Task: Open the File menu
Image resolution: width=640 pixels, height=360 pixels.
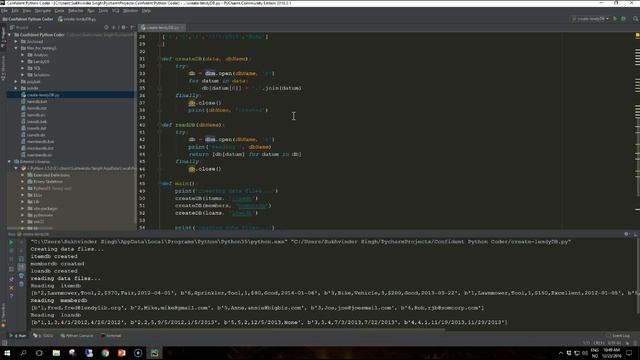Action: coord(4,11)
